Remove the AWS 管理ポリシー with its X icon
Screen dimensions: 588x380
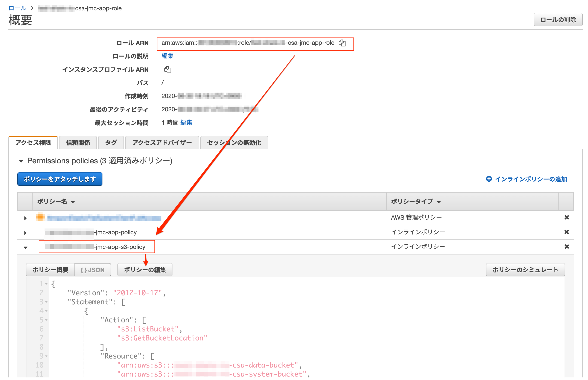click(x=567, y=217)
